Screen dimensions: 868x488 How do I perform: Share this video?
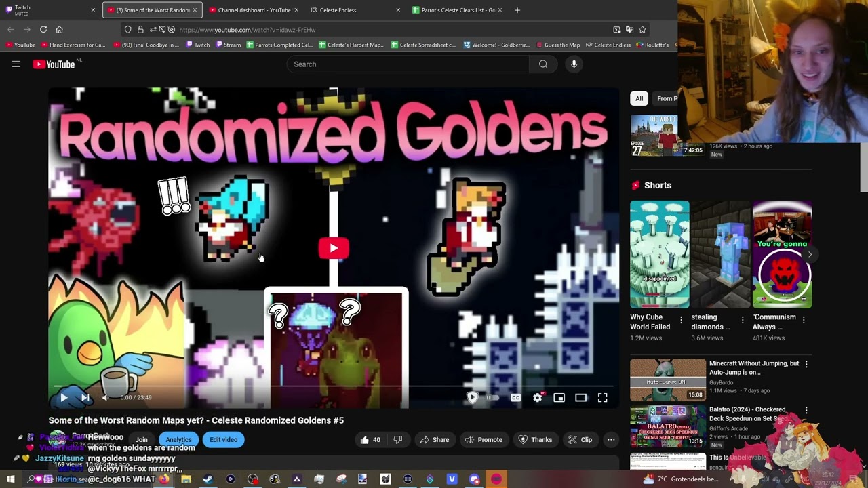[x=434, y=440]
